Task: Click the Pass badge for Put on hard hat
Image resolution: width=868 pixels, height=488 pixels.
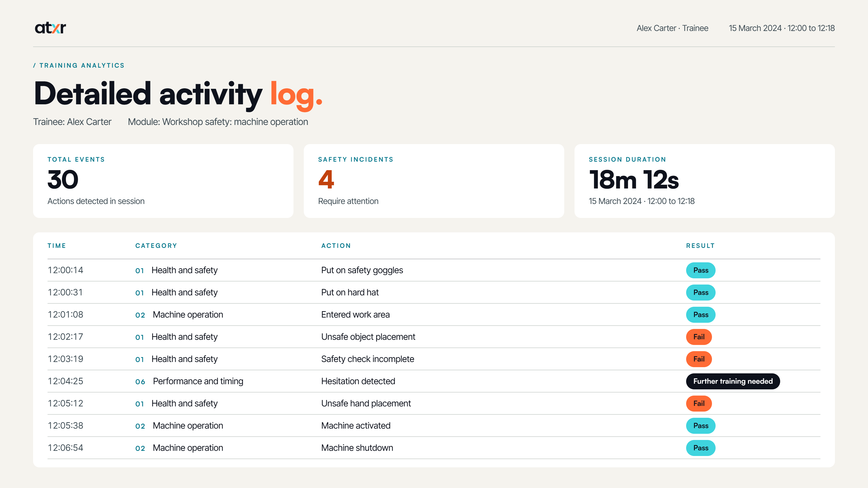Action: pos(701,292)
